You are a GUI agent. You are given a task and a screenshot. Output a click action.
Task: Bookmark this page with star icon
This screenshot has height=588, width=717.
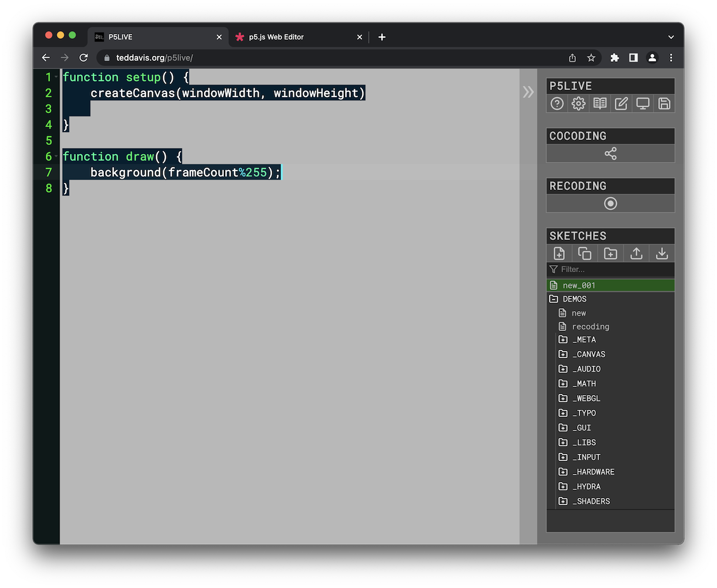pyautogui.click(x=591, y=58)
